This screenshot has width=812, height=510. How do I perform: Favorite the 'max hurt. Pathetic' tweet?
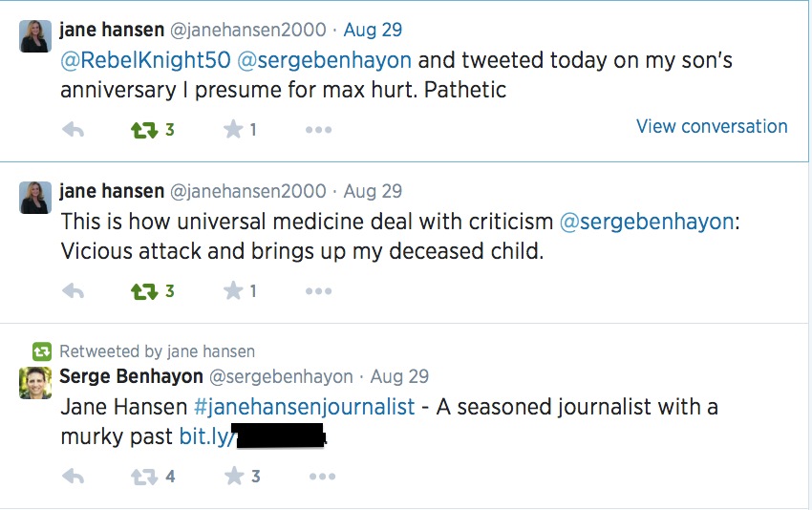(232, 130)
